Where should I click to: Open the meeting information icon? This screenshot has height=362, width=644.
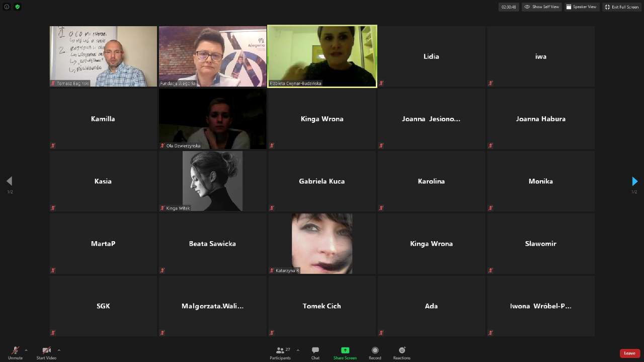tap(7, 7)
